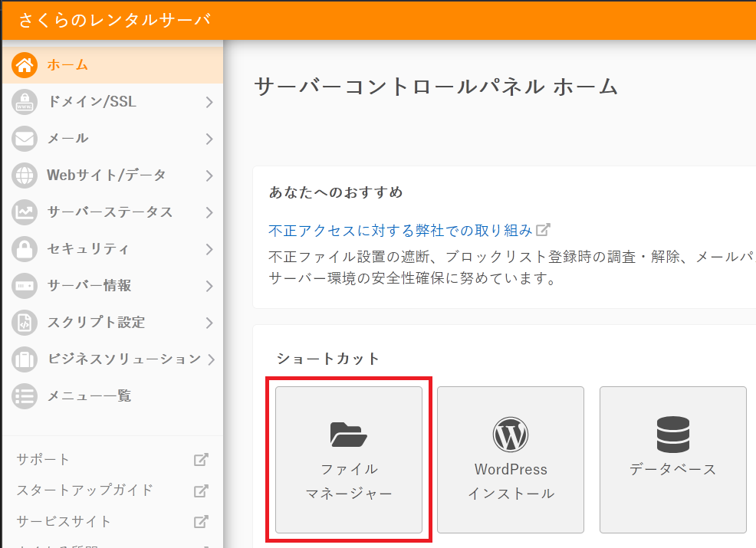
Task: Click the メール envelope icon
Action: pos(25,139)
